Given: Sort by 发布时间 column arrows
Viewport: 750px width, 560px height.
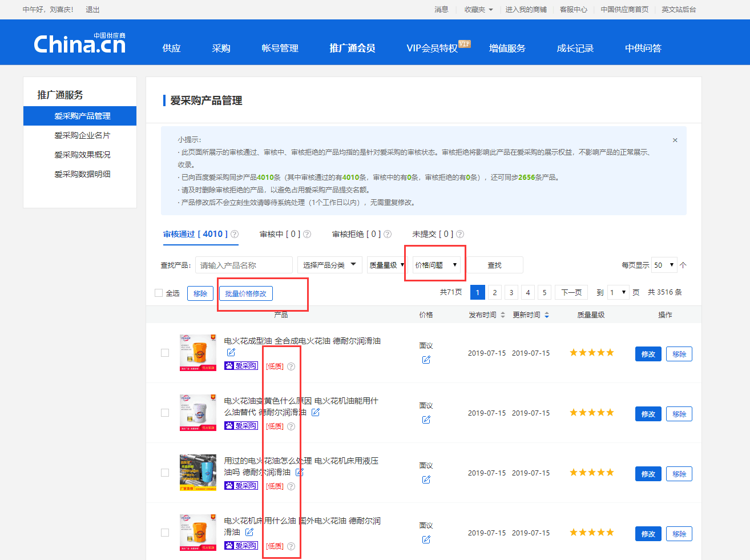Looking at the screenshot, I should tap(503, 315).
